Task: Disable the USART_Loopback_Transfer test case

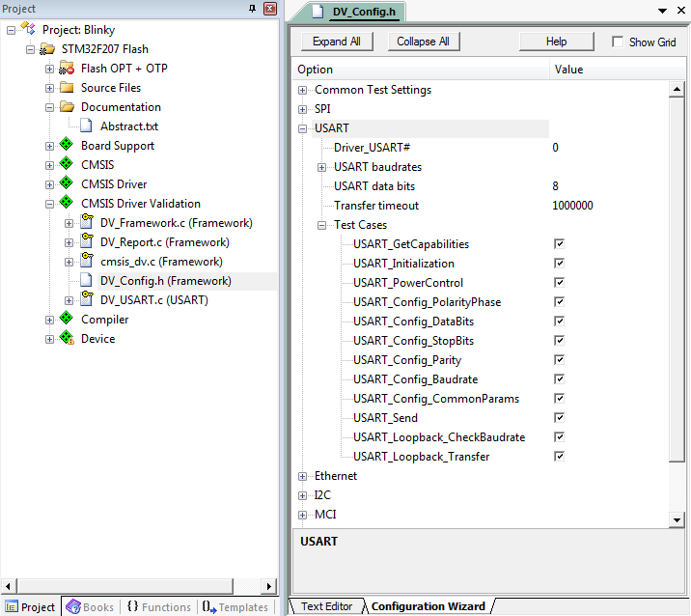Action: pos(559,457)
